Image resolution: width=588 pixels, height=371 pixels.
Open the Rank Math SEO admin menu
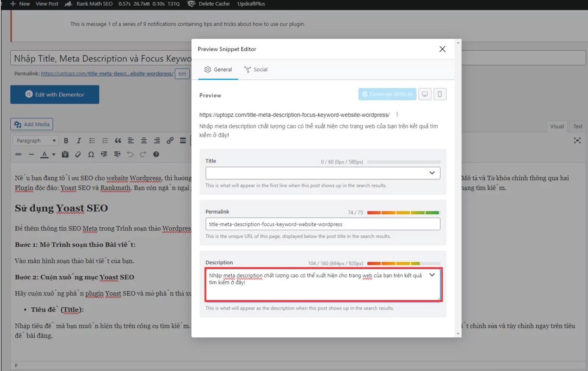point(89,4)
